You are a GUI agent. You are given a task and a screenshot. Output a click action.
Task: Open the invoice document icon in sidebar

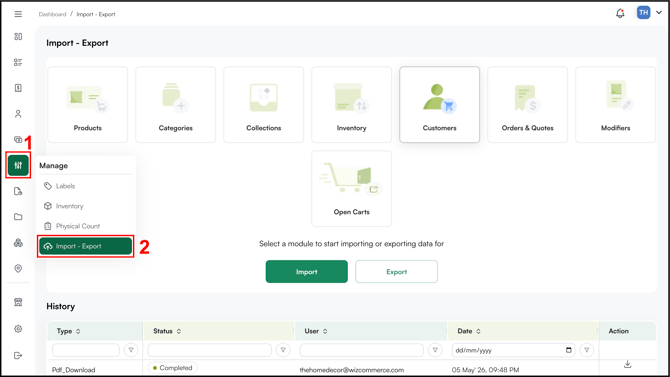click(x=18, y=88)
